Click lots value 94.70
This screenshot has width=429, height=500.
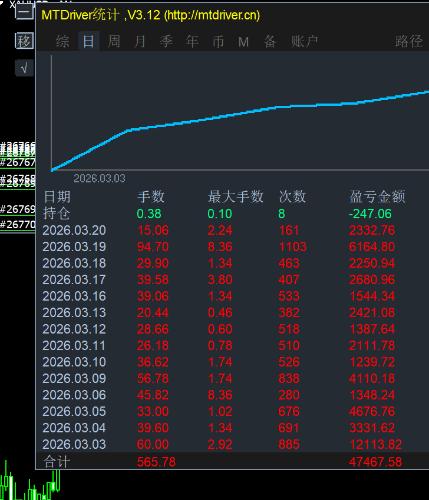pos(153,247)
